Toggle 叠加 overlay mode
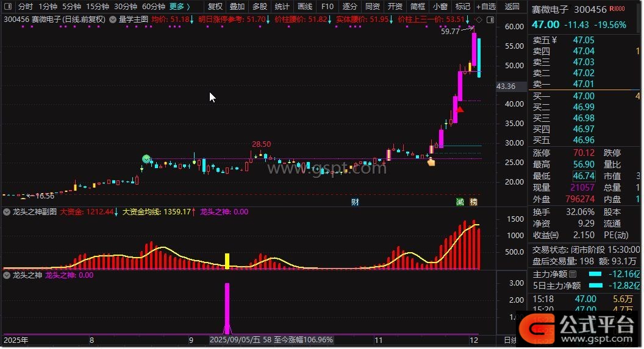Screen dimensions: 644x349 [x=237, y=7]
